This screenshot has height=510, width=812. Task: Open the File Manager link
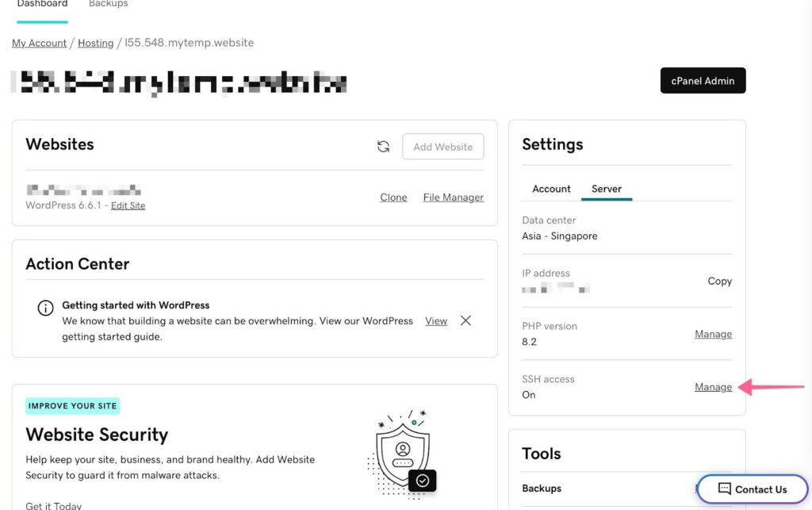(x=453, y=197)
